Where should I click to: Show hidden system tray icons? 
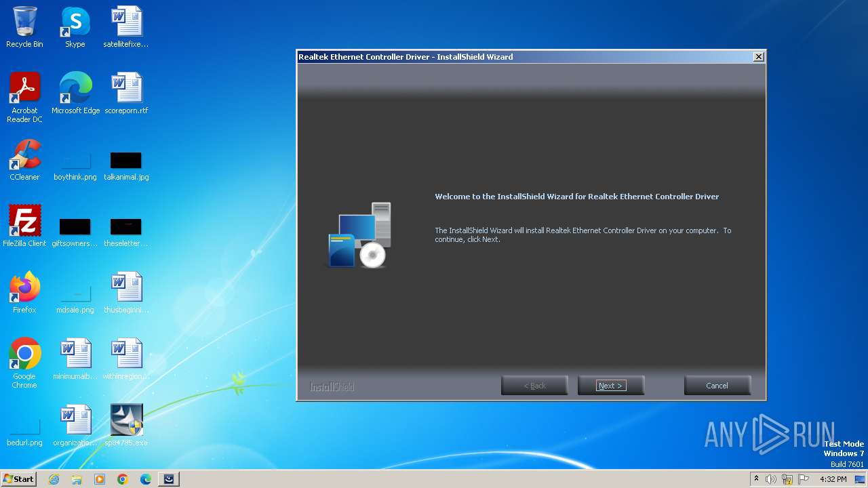click(x=756, y=479)
